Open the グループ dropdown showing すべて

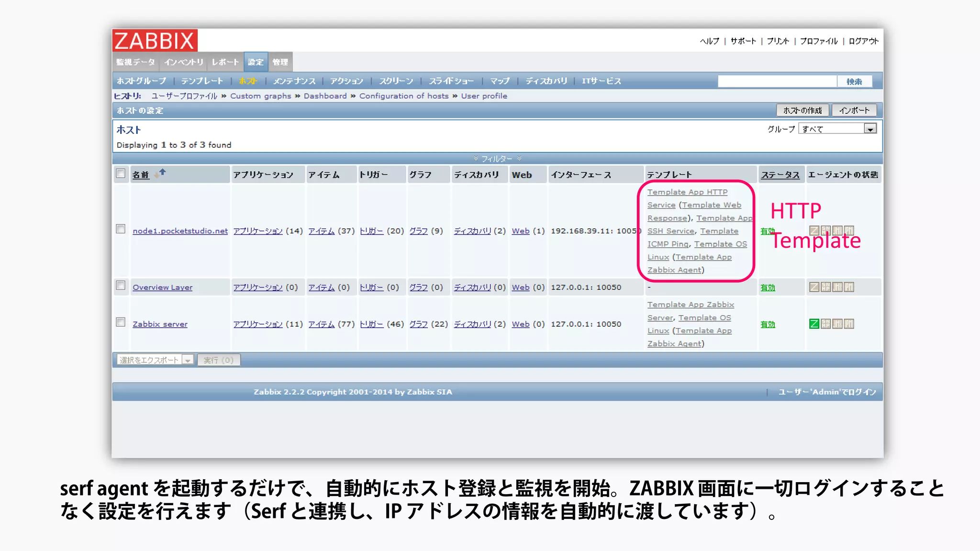tap(837, 129)
